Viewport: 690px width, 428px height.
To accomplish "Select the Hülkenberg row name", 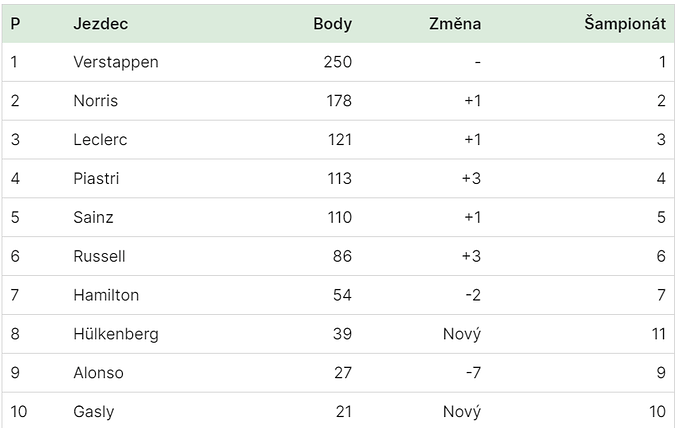I will [x=116, y=334].
